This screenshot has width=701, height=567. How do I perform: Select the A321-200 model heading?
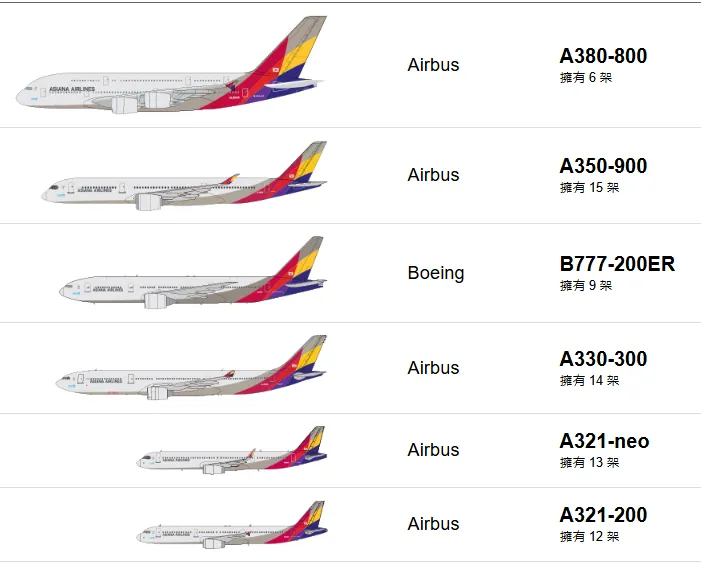603,515
